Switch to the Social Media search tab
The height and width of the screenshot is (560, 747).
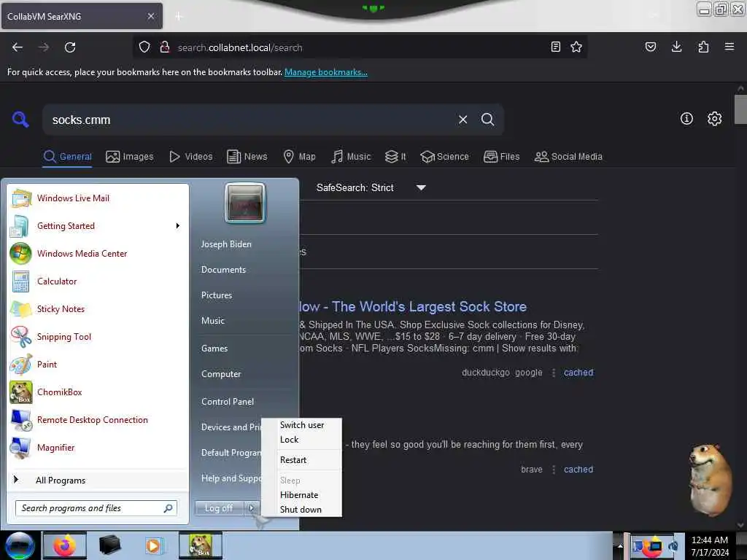coord(568,157)
